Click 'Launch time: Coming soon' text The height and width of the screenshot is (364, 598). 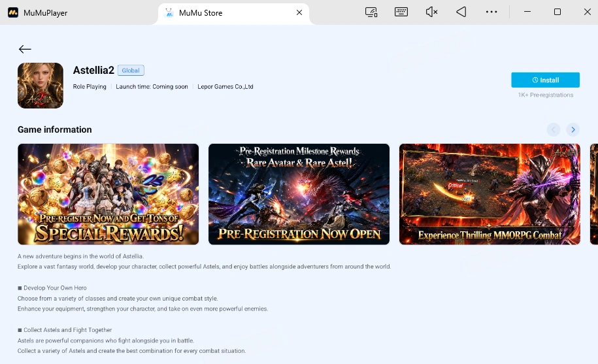pyautogui.click(x=152, y=86)
